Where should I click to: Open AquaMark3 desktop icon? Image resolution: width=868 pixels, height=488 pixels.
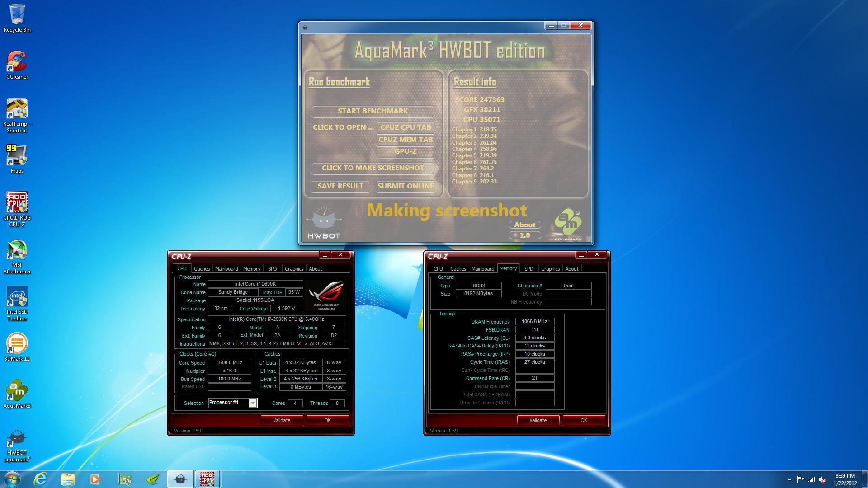pos(17,394)
